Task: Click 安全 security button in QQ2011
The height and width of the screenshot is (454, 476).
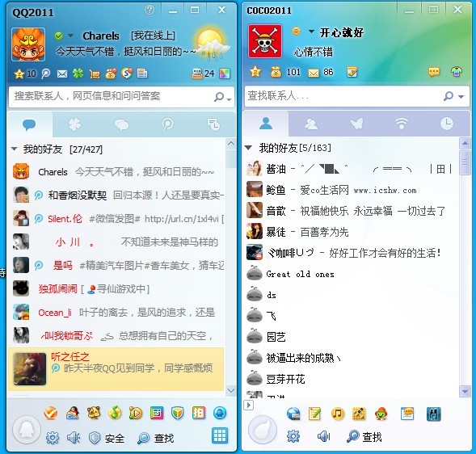Action: pyautogui.click(x=107, y=438)
